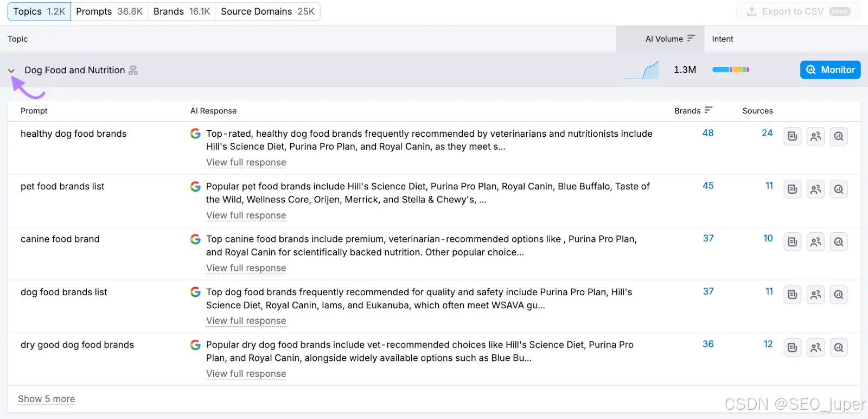This screenshot has height=419, width=868.
Task: Open audience icon for pet food brands list
Action: tap(815, 189)
